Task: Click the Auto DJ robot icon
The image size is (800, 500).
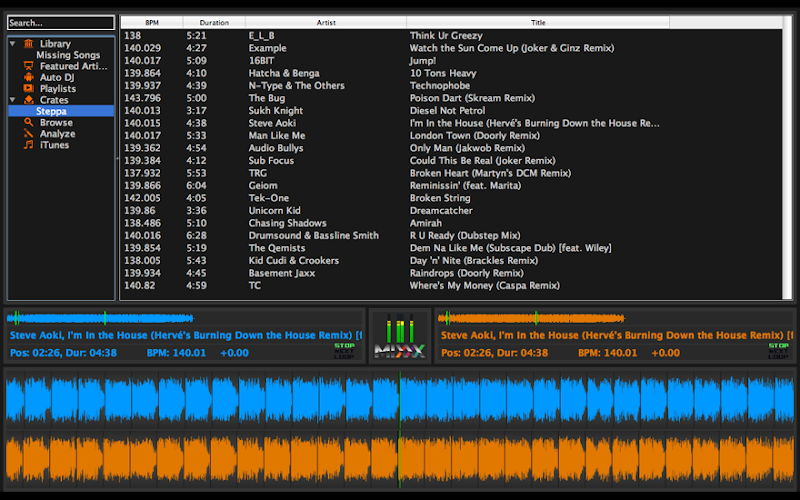Action: click(x=29, y=77)
